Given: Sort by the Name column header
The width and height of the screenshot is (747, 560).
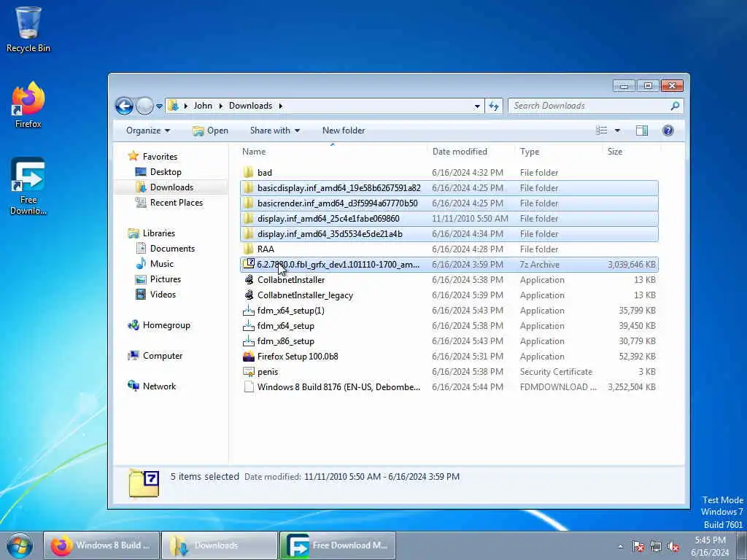Looking at the screenshot, I should [332, 152].
